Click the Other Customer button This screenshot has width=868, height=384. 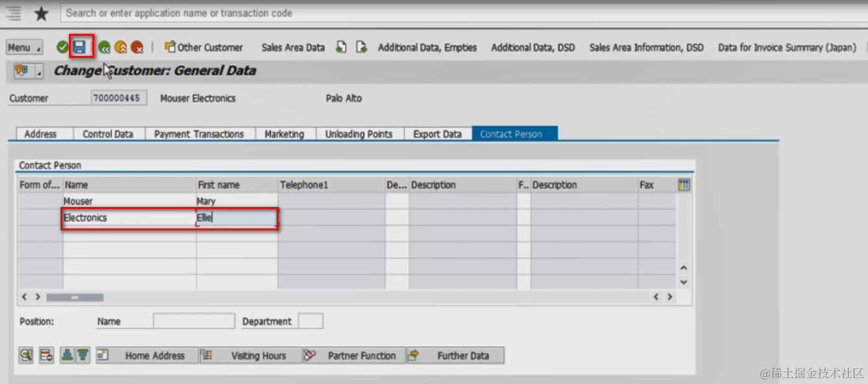(x=204, y=47)
